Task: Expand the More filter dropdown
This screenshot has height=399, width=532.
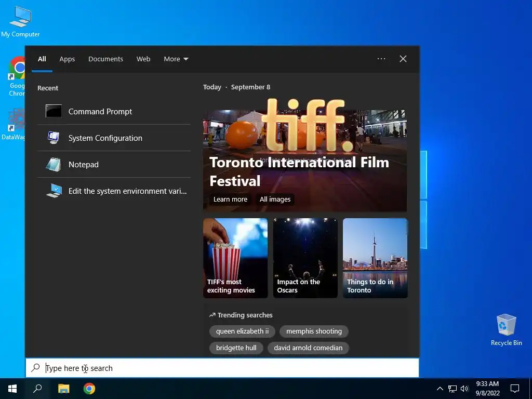Action: (176, 59)
